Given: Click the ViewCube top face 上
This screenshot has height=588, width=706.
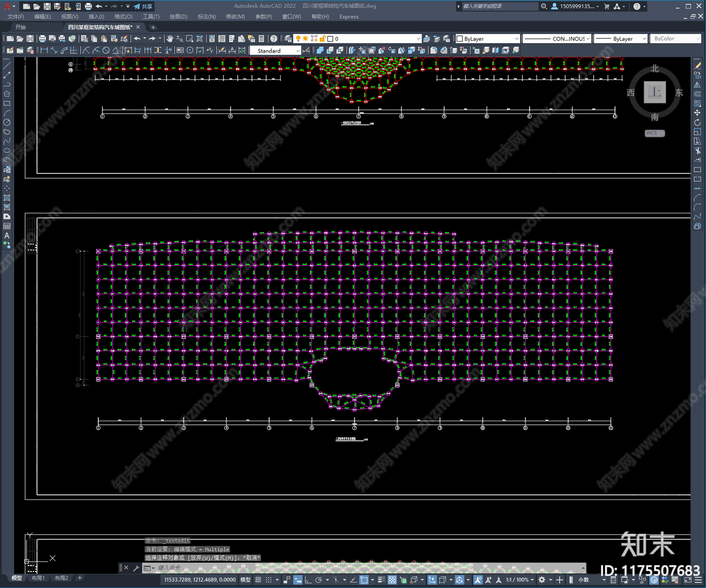Looking at the screenshot, I should (x=655, y=93).
